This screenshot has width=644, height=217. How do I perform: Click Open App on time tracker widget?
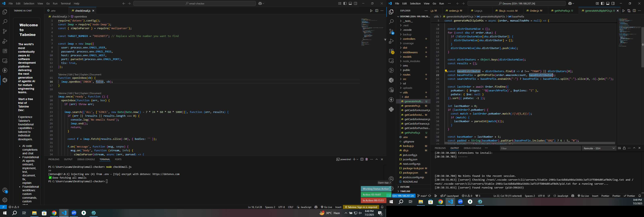tap(384, 182)
